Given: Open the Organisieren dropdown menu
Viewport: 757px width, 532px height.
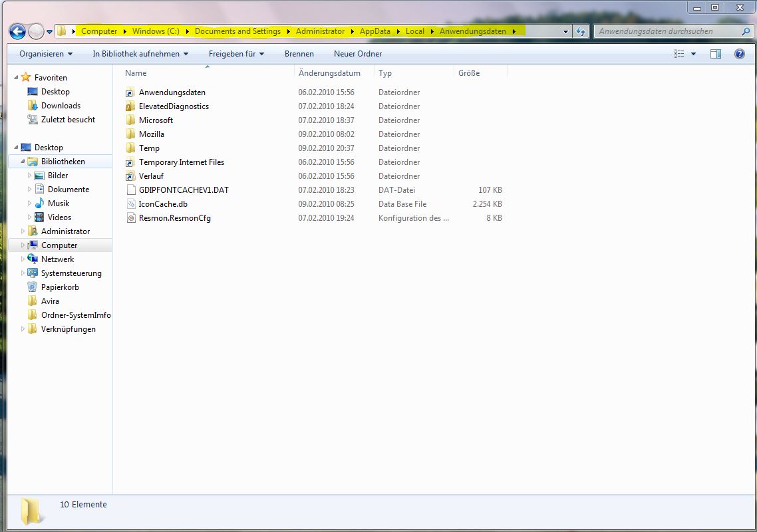Looking at the screenshot, I should click(45, 54).
